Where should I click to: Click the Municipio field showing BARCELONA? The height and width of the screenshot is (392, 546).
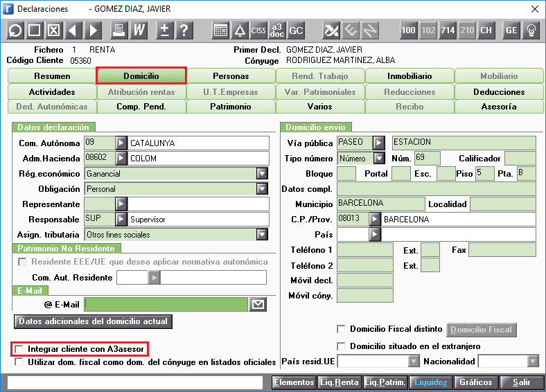[381, 204]
